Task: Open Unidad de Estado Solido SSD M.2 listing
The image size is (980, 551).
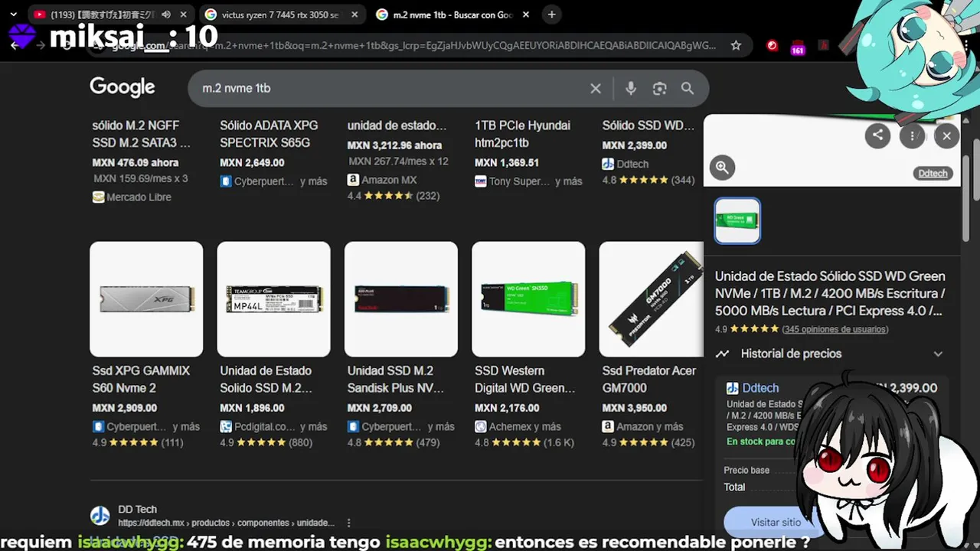Action: pos(266,379)
